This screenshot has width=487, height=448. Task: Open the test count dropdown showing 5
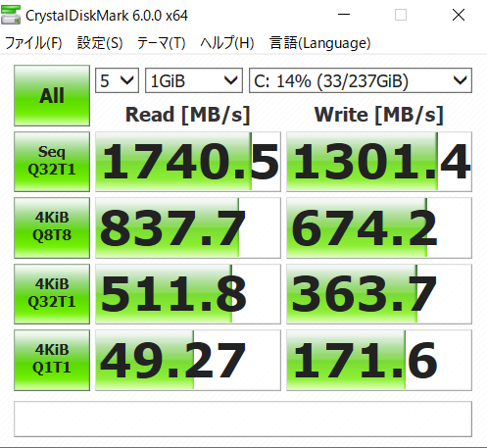[117, 80]
